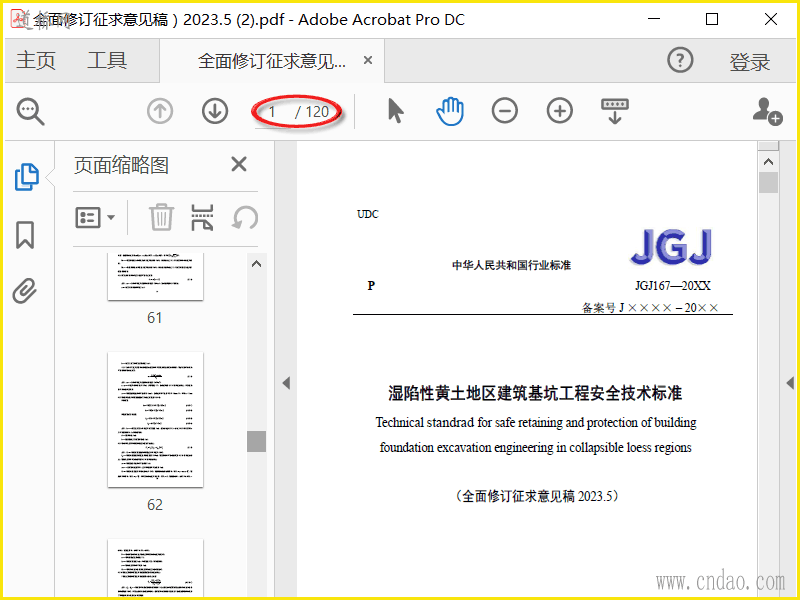The image size is (800, 600).
Task: Click the document title 湿陷性黄土地区建筑基坑工程安全技术标准
Action: (x=535, y=393)
